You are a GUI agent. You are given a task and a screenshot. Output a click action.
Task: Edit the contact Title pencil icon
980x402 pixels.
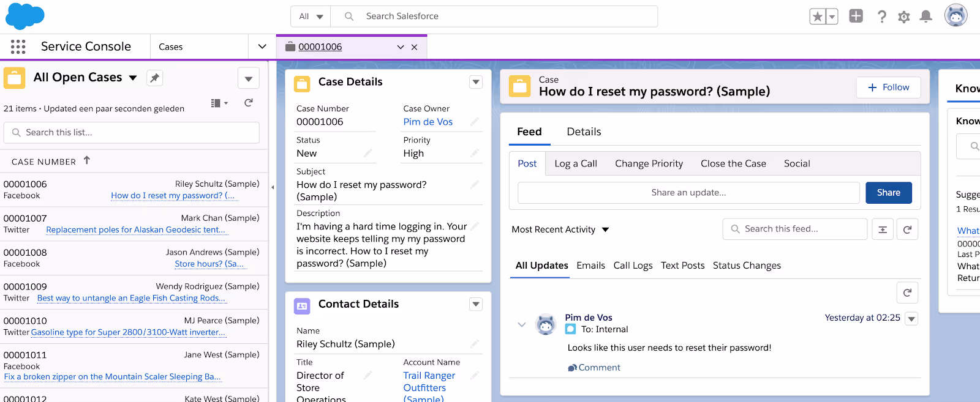coord(368,375)
